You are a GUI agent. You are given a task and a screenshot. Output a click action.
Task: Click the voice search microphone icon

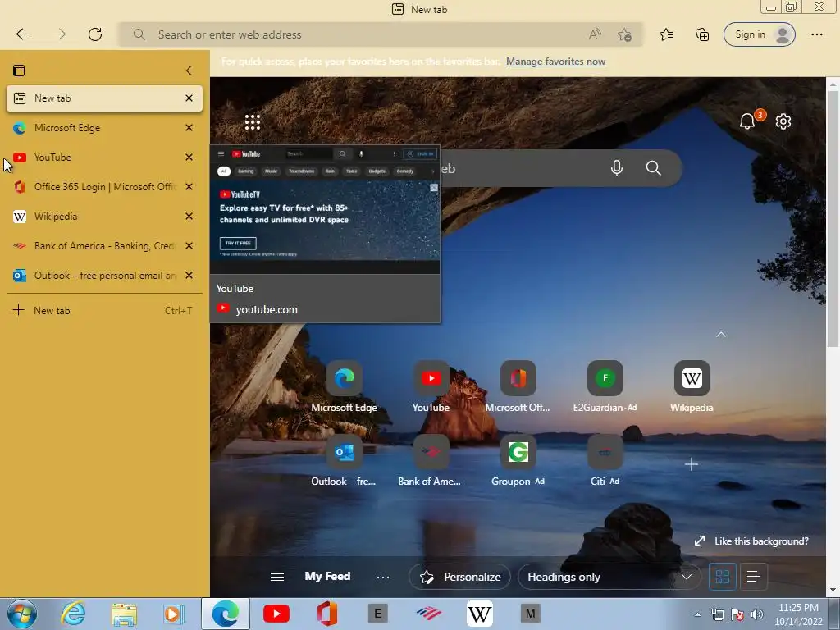[x=617, y=168]
